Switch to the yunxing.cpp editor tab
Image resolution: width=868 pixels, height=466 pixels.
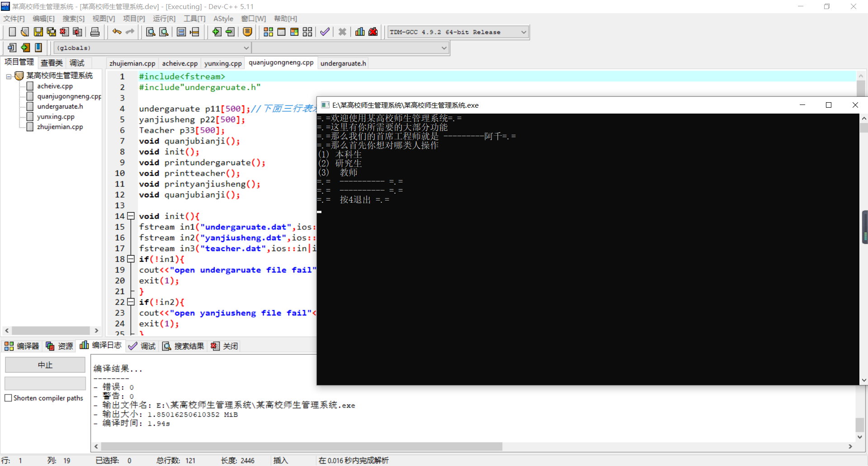[223, 63]
